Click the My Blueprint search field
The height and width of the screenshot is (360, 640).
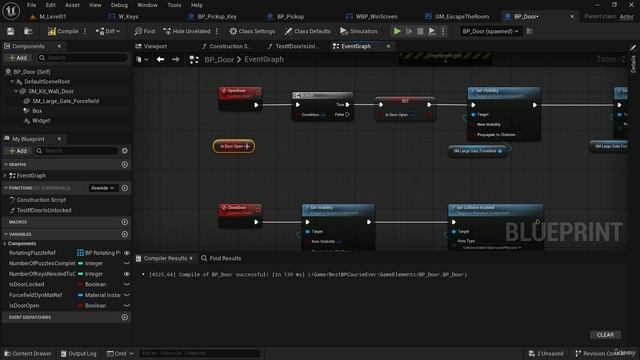click(x=77, y=151)
